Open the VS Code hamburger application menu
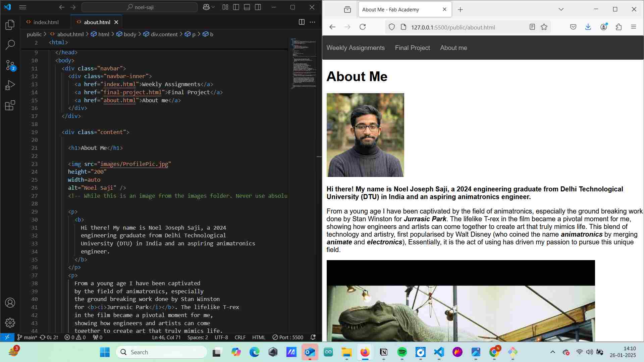 pyautogui.click(x=22, y=7)
